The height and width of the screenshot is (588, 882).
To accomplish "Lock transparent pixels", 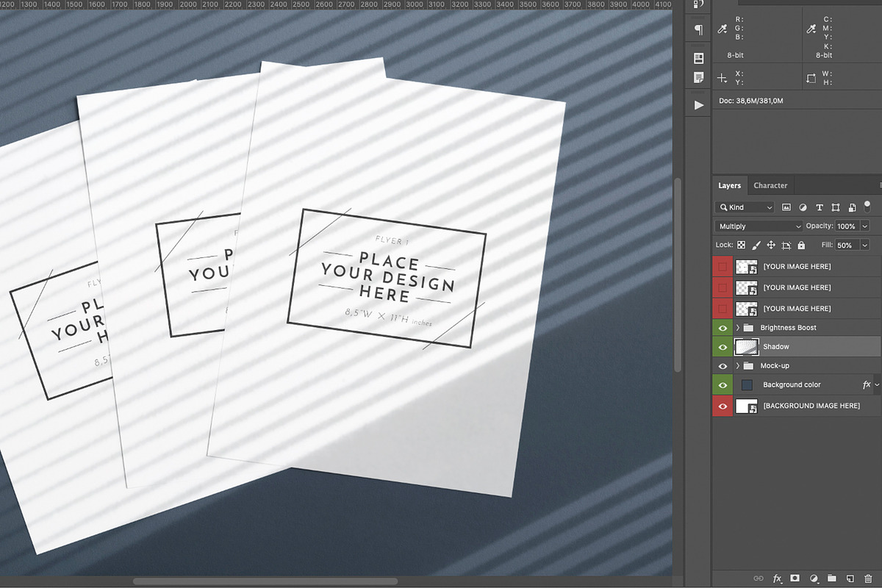I will point(741,245).
